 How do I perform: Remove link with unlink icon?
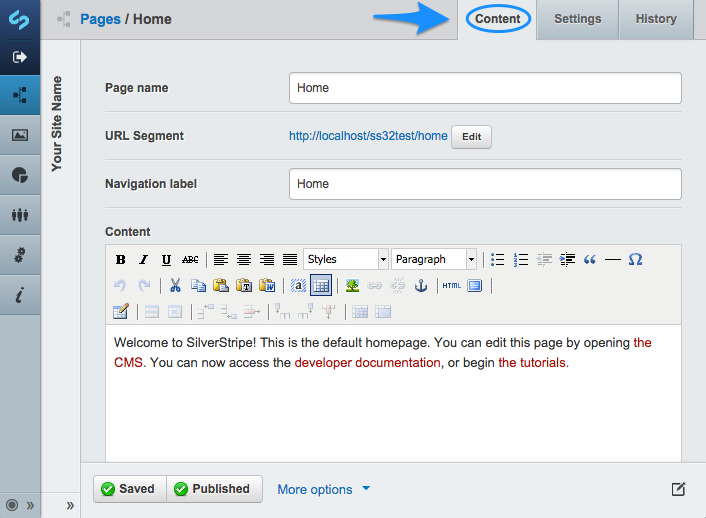pos(398,286)
